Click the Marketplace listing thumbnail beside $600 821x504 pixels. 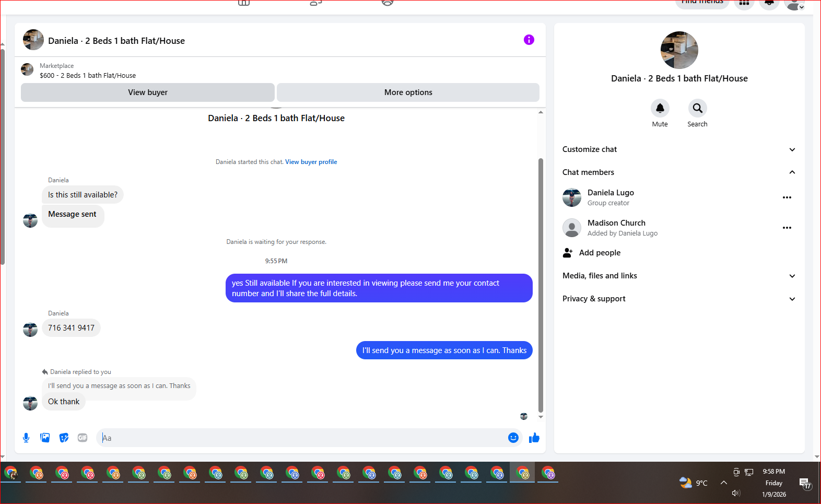click(x=27, y=69)
